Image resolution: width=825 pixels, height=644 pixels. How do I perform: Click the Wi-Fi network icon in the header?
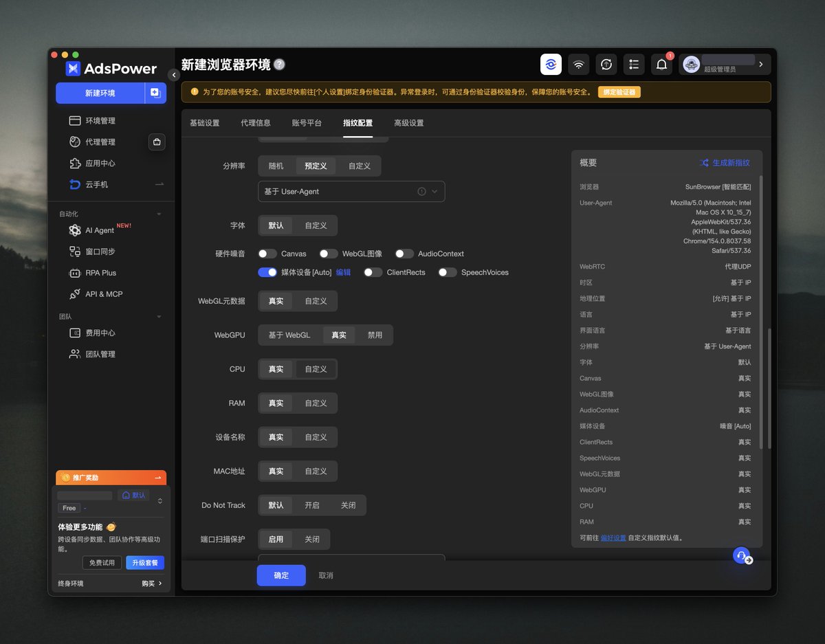click(579, 65)
